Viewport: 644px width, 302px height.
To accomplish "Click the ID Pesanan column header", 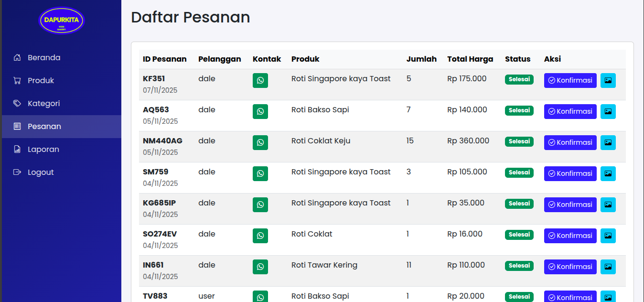I will pos(165,59).
